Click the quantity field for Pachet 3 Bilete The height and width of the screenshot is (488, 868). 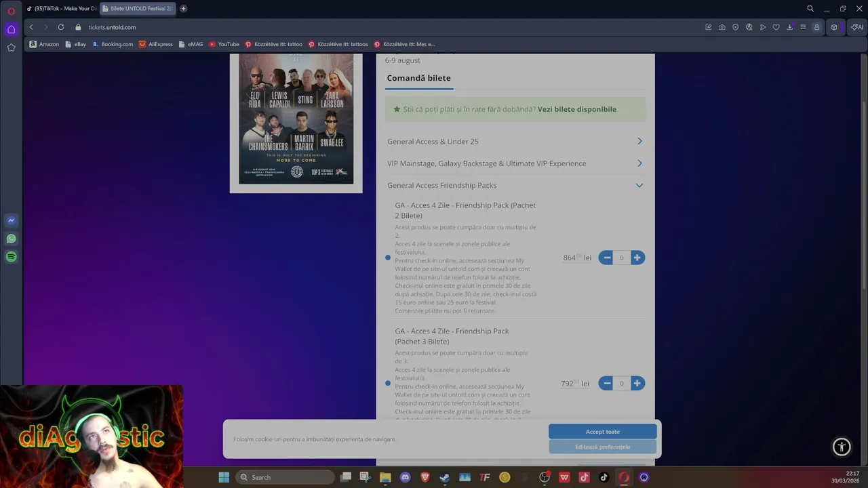click(622, 384)
